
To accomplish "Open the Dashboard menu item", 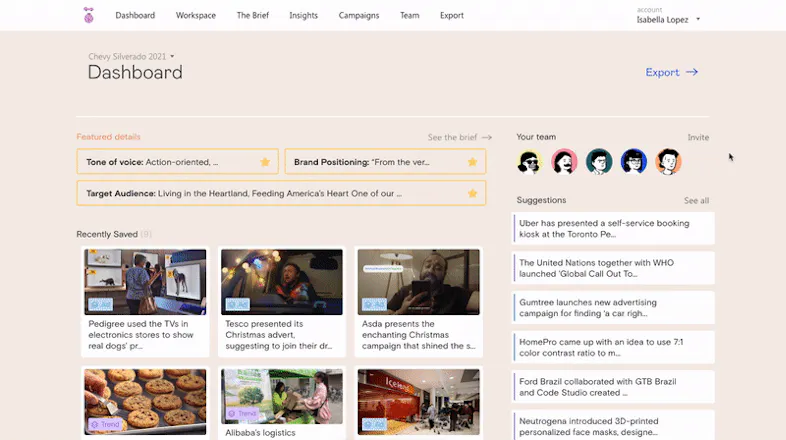I will pyautogui.click(x=135, y=16).
